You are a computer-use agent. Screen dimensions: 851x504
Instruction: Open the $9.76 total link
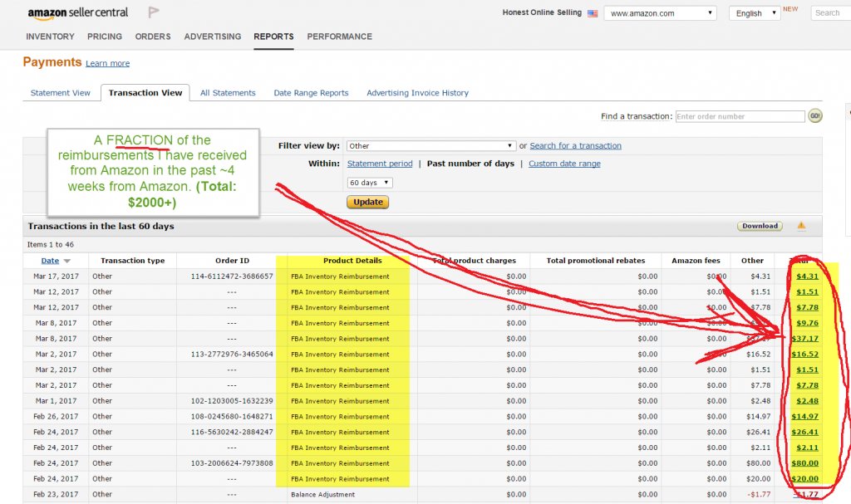point(807,323)
